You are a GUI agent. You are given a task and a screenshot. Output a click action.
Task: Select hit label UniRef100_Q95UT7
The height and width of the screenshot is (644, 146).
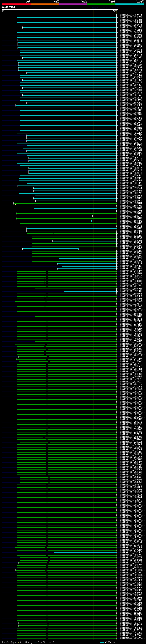[131, 216]
